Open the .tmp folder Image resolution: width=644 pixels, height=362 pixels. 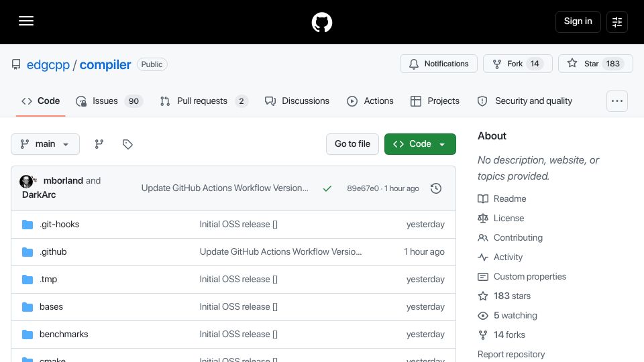pos(48,280)
